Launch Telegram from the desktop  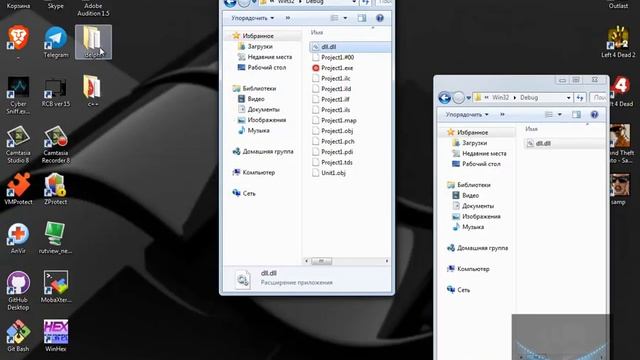coord(56,42)
